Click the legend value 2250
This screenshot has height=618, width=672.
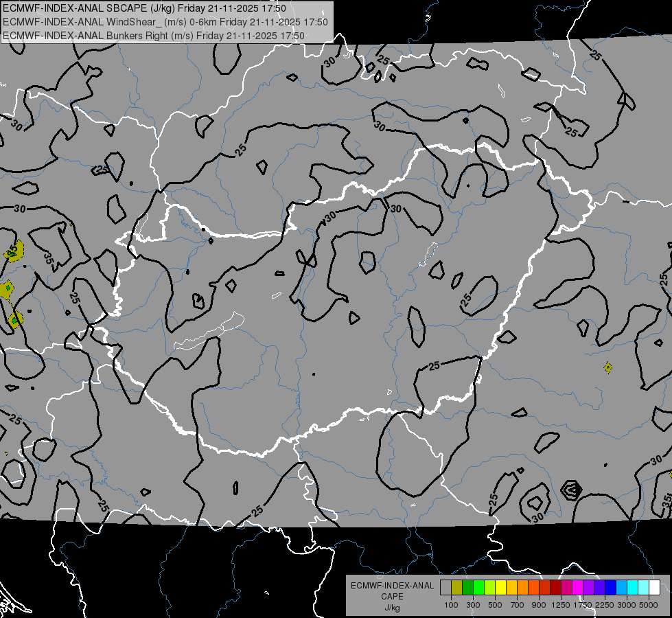click(605, 605)
